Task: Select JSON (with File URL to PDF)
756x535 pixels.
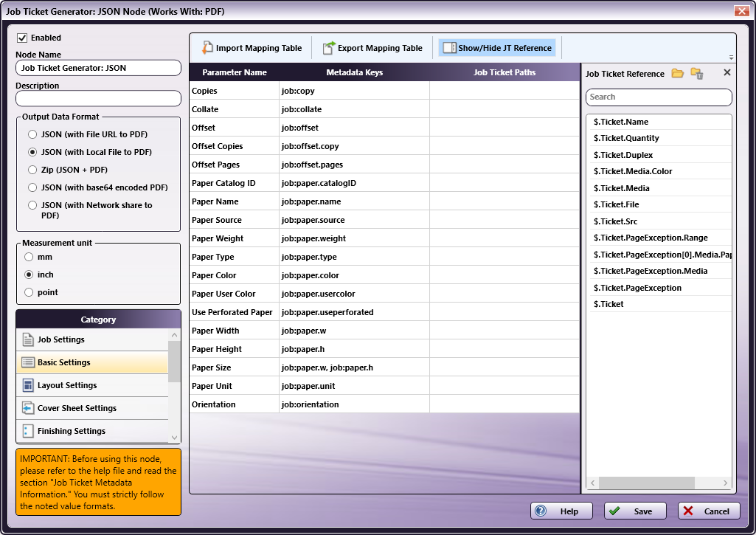Action: coord(32,134)
